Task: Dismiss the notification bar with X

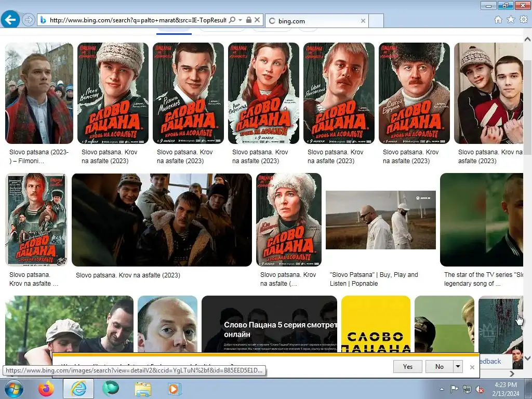Action: (472, 367)
